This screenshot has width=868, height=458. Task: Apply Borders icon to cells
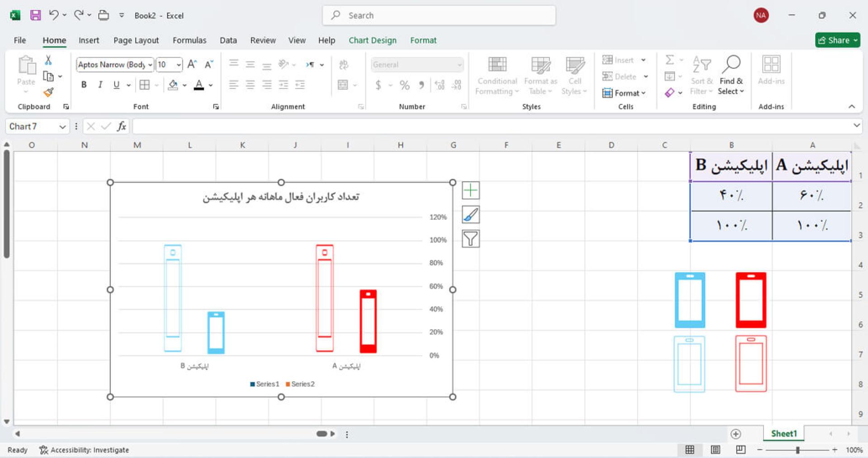145,85
